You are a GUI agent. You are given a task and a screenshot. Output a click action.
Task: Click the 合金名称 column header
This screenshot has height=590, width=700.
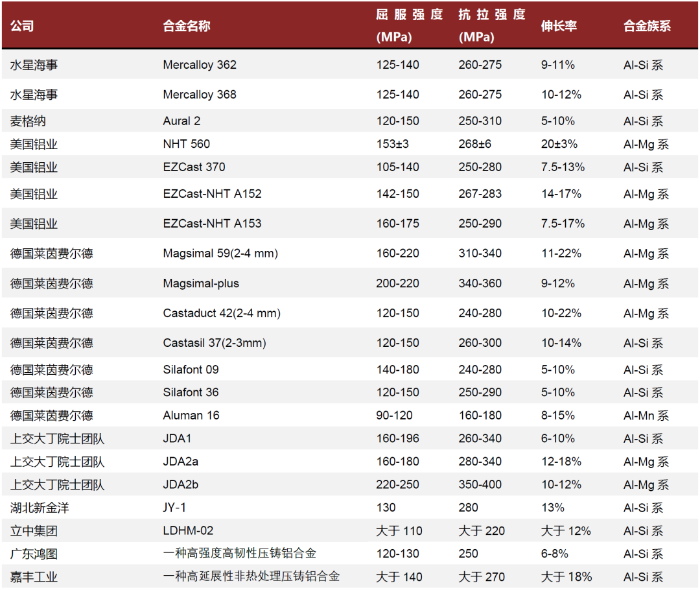(x=186, y=26)
